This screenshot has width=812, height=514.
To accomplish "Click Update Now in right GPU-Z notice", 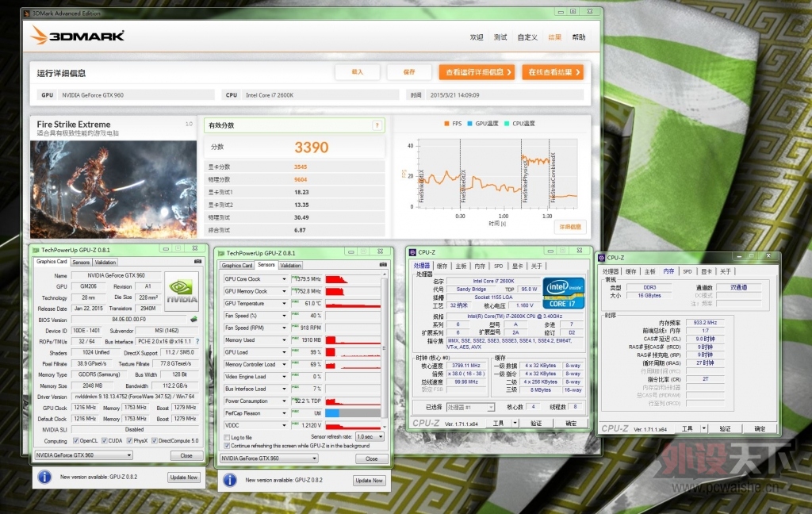I will pos(370,481).
